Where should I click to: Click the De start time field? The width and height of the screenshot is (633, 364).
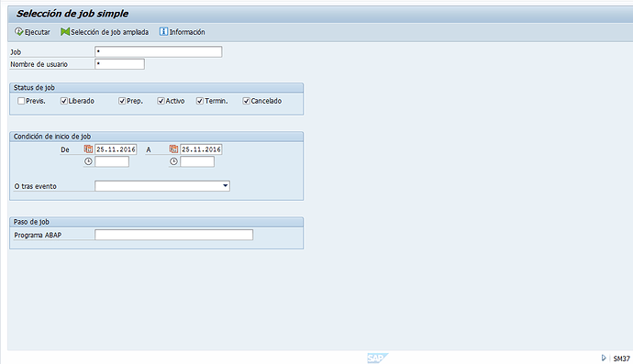click(x=112, y=161)
